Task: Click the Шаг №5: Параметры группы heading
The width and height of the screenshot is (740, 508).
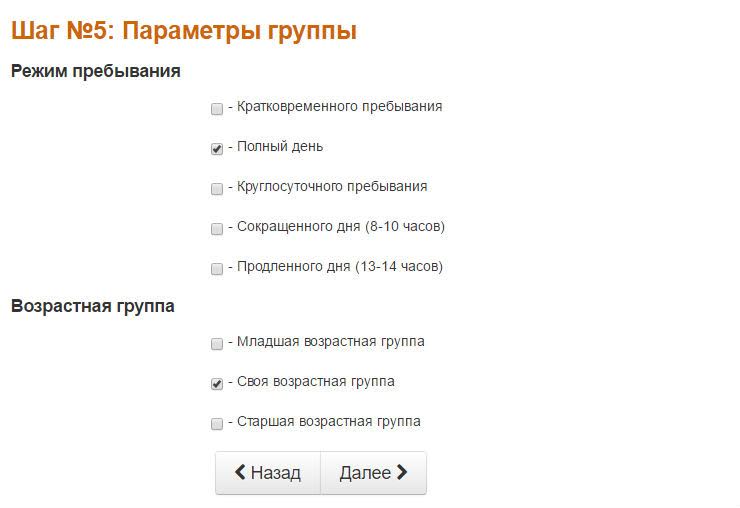Action: pos(184,31)
